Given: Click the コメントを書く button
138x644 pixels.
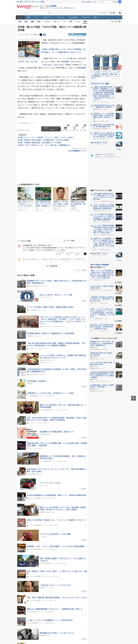Looking at the screenshot, I should [x=69, y=241].
